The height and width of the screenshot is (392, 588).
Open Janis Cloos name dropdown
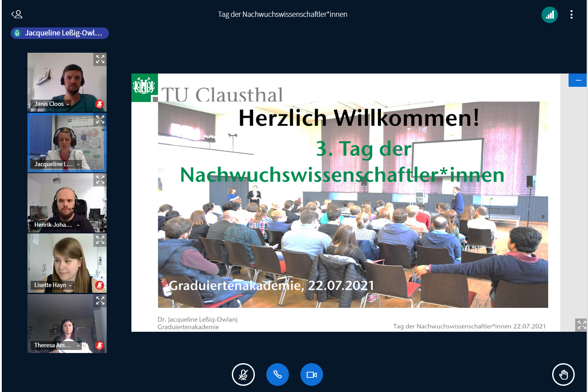click(x=51, y=104)
